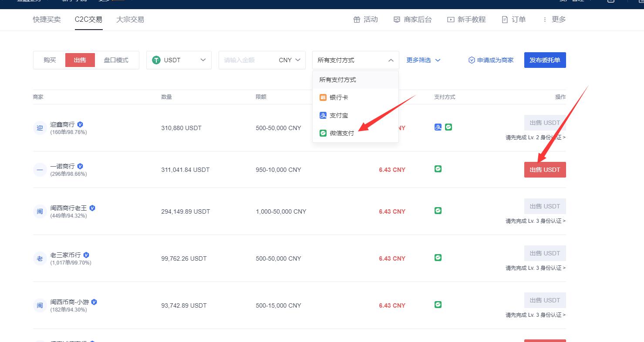Switch to 购买 mode

click(50, 60)
